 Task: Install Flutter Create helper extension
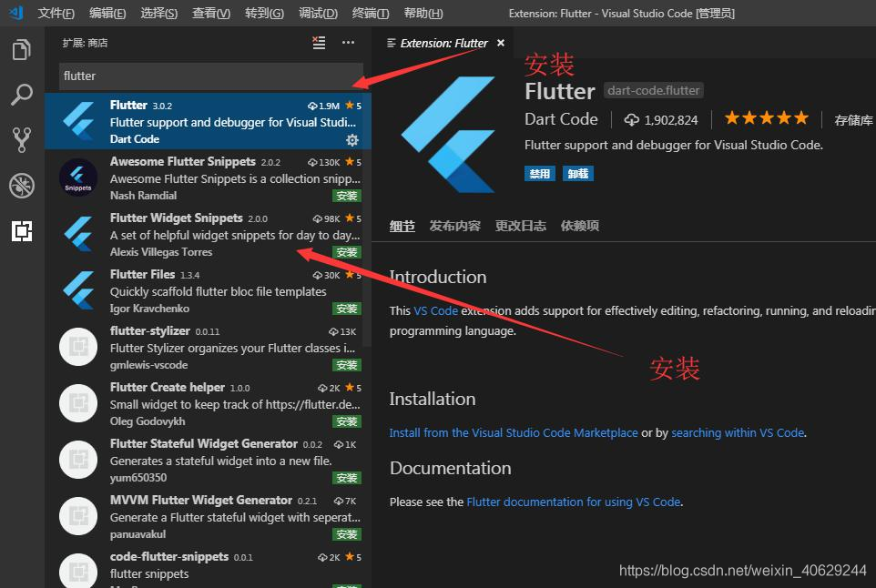(346, 421)
